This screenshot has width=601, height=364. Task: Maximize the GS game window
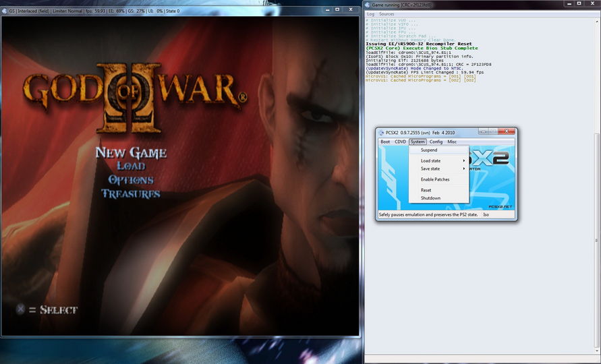pyautogui.click(x=337, y=9)
